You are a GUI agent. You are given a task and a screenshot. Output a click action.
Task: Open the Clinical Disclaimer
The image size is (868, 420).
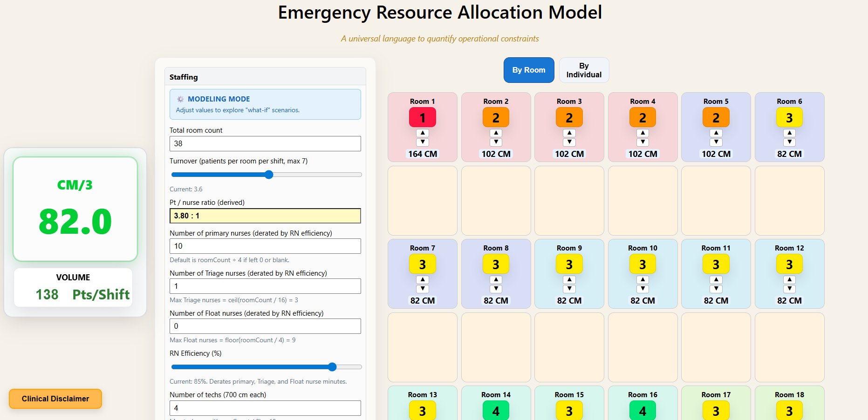(x=55, y=399)
